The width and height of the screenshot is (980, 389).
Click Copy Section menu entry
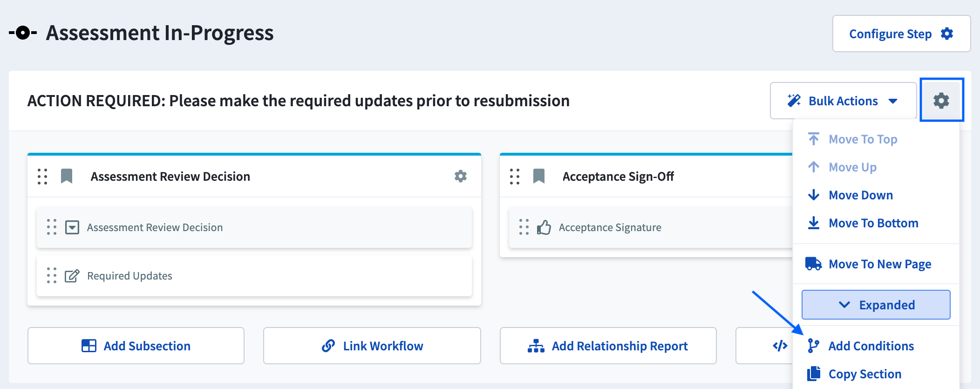tap(855, 374)
